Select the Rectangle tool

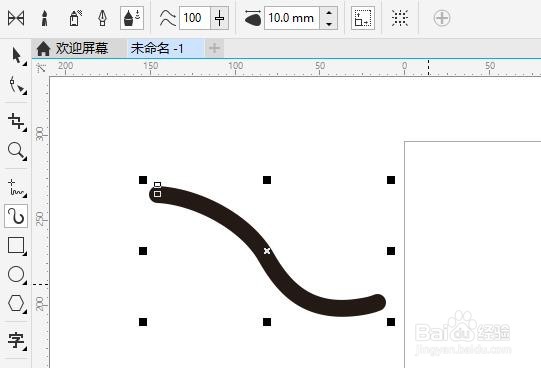pos(17,246)
